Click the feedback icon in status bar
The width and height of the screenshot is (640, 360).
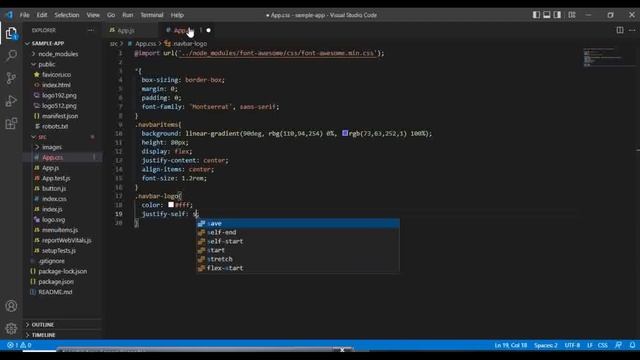tap(618, 345)
